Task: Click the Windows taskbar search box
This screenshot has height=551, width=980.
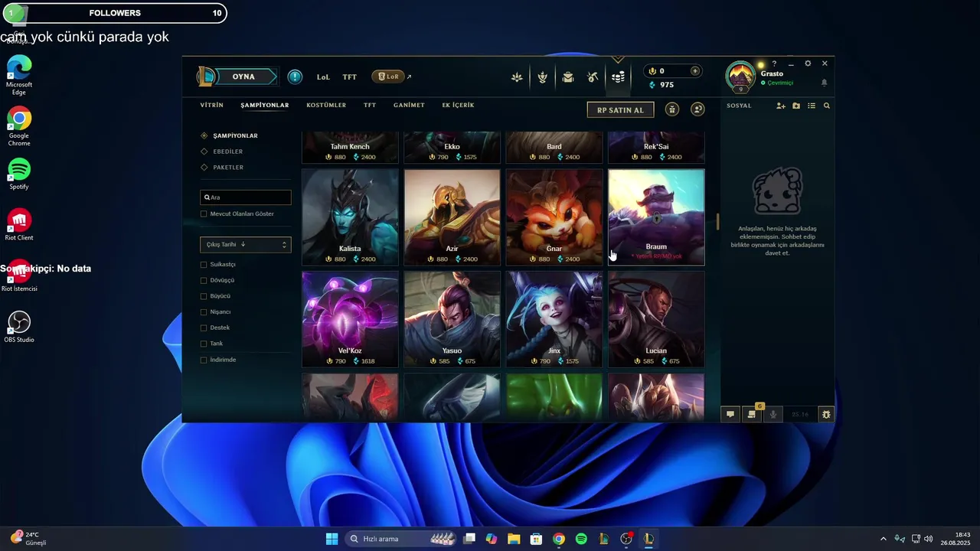Action: (x=401, y=539)
